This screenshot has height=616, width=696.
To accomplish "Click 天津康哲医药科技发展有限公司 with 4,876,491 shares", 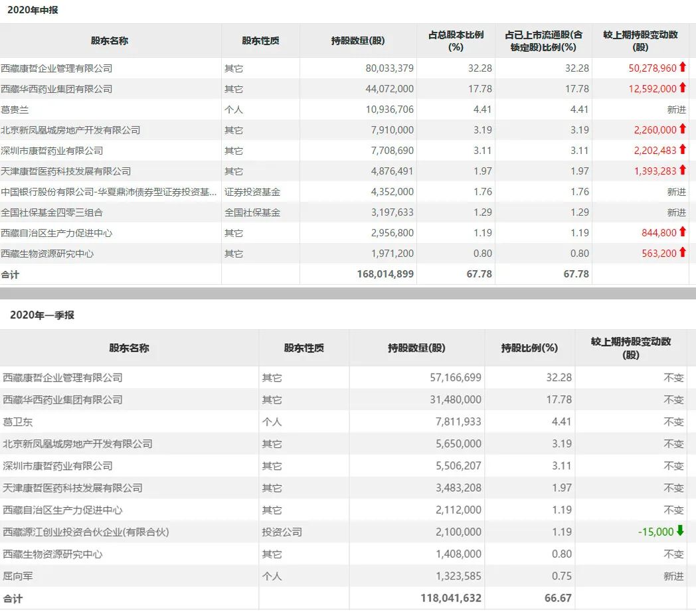I will click(x=66, y=171).
